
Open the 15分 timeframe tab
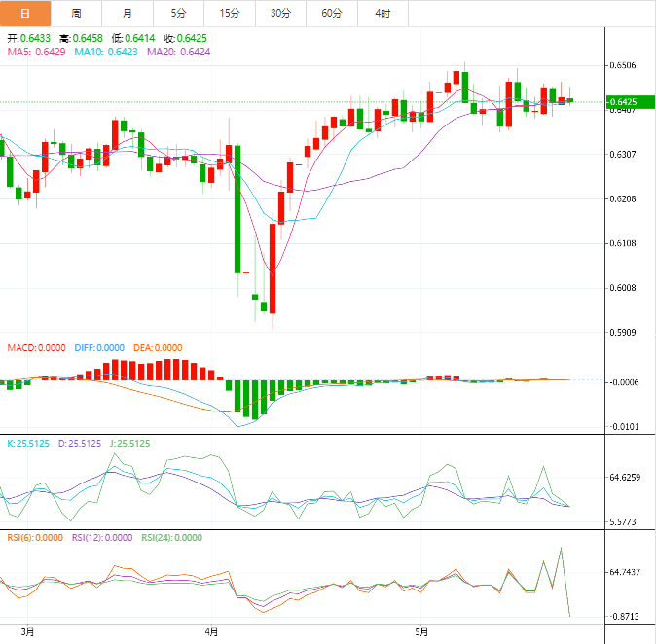tap(230, 14)
